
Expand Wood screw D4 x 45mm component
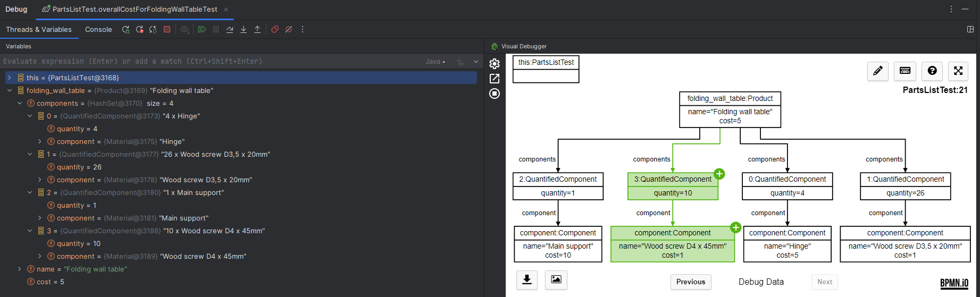[x=40, y=256]
